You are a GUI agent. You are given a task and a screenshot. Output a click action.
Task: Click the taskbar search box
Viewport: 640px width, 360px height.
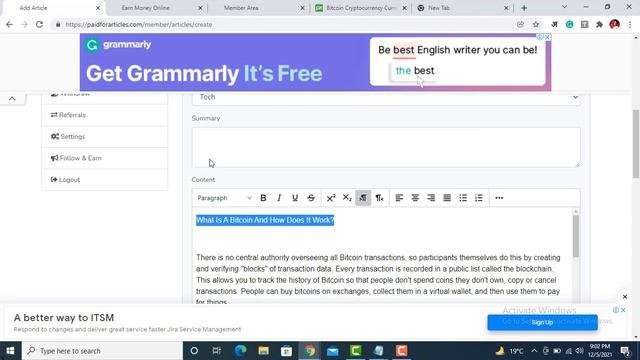click(x=102, y=351)
